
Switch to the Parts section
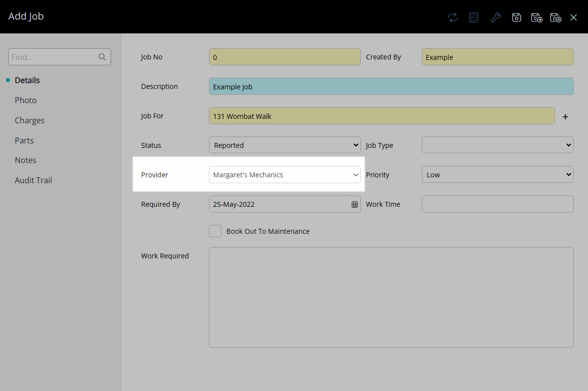(x=24, y=140)
